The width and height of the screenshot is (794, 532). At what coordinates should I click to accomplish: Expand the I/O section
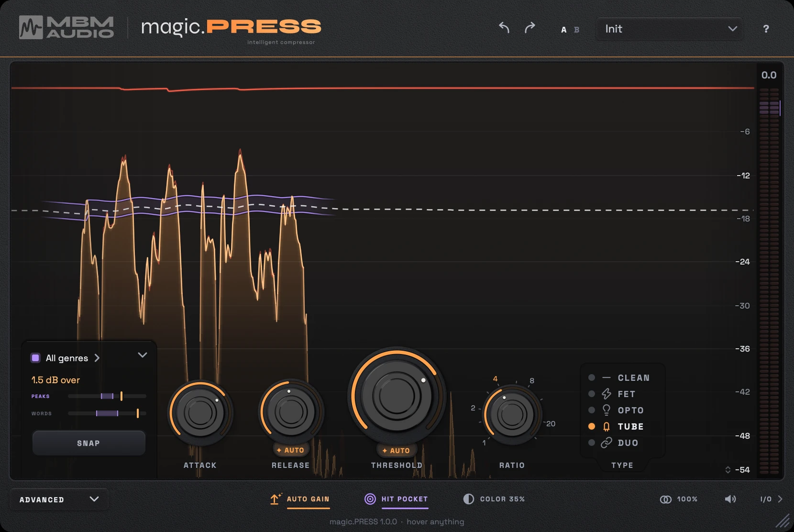click(771, 499)
